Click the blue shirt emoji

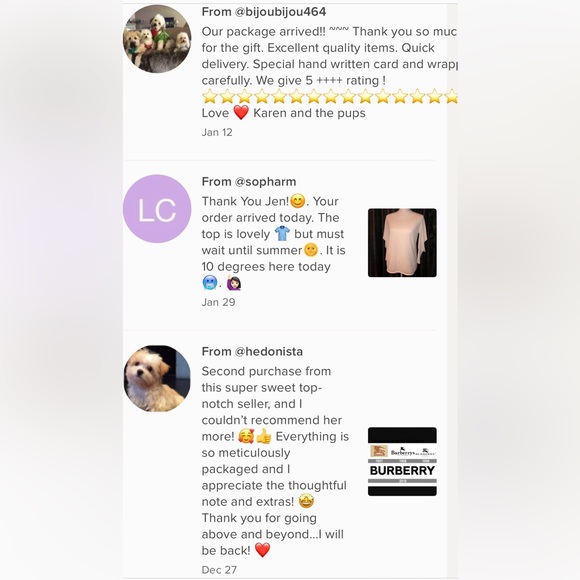point(282,233)
